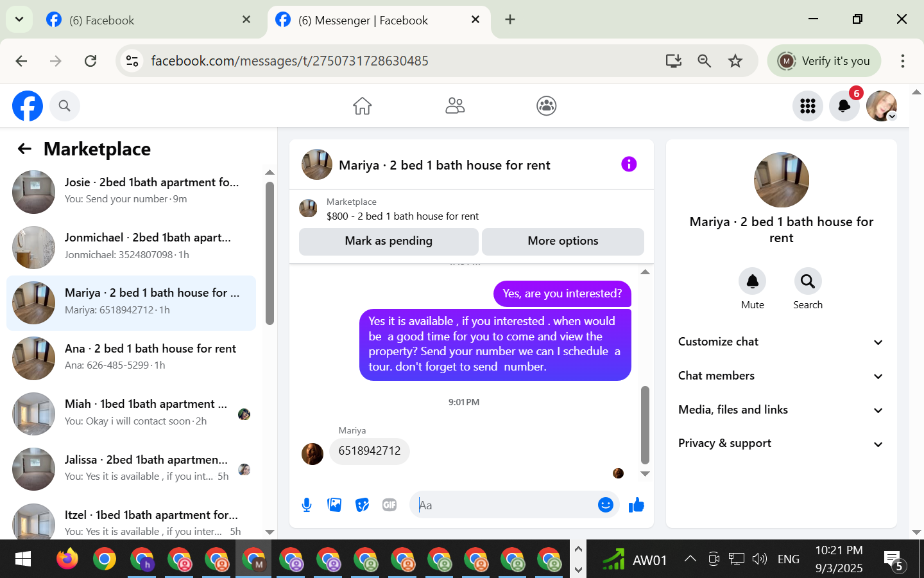Screen dimensions: 924x578
Task: Expand Media, files and links
Action: tap(781, 410)
